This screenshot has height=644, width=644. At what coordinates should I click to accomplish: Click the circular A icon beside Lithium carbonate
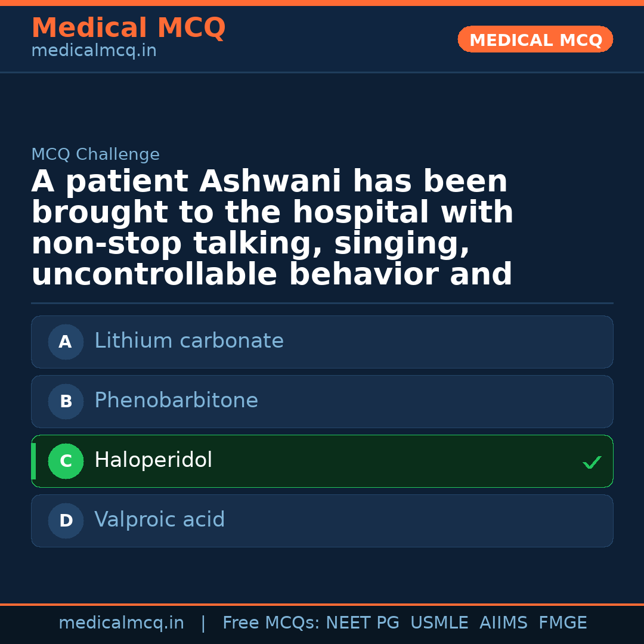click(66, 342)
